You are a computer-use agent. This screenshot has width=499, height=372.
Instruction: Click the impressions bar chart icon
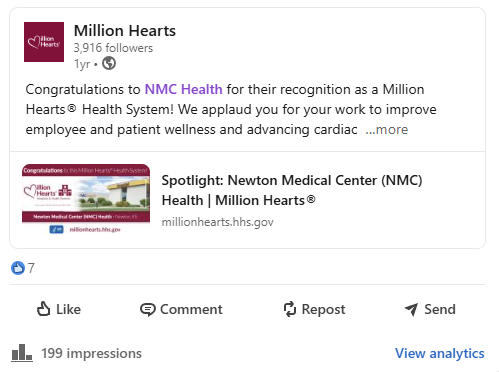coord(22,353)
